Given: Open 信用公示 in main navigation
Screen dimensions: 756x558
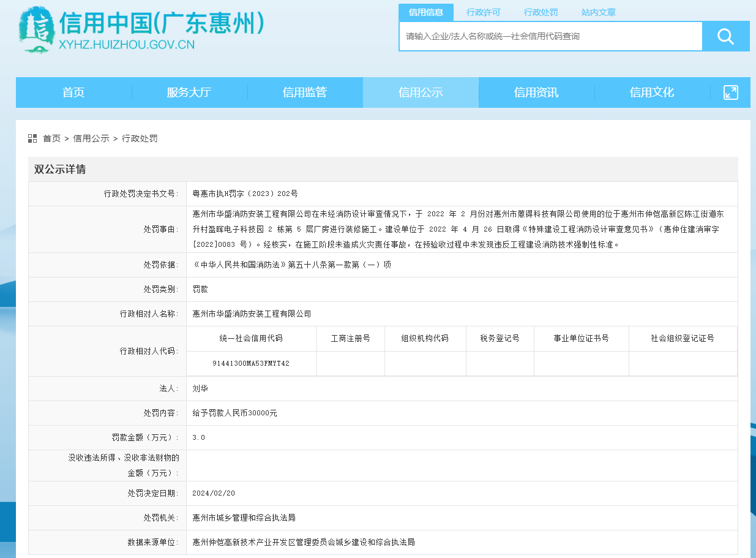Looking at the screenshot, I should [421, 92].
